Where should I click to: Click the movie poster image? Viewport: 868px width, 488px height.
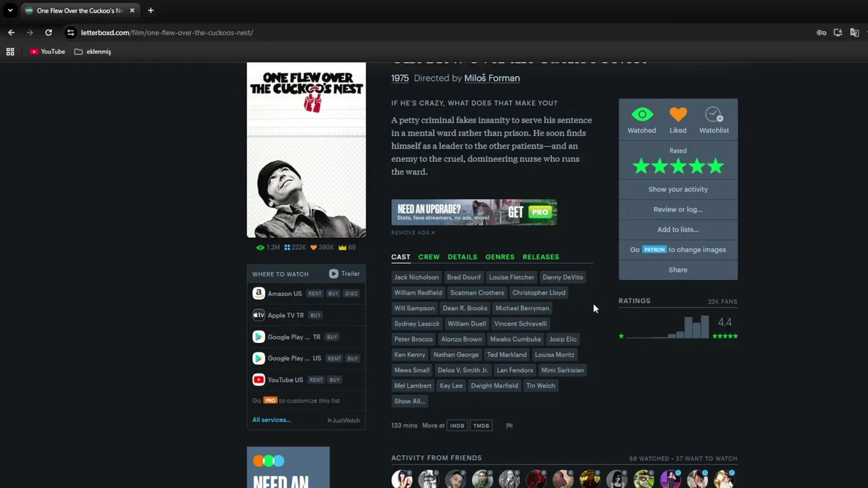coord(306,150)
